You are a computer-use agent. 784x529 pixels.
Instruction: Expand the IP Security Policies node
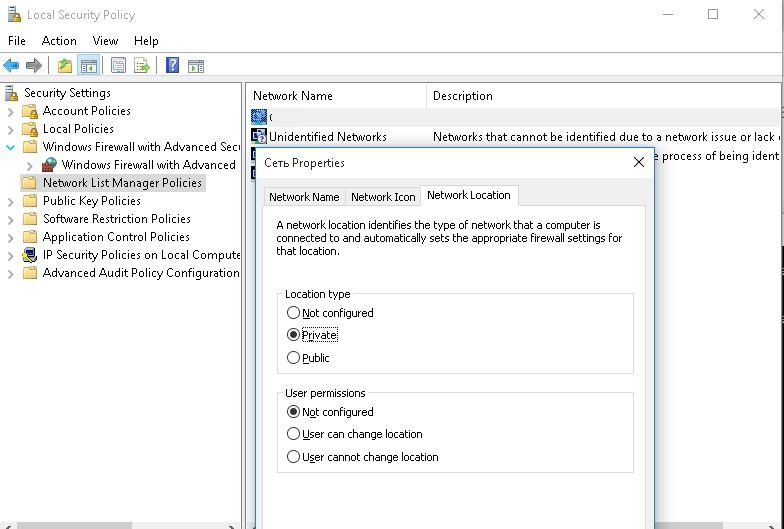10,256
